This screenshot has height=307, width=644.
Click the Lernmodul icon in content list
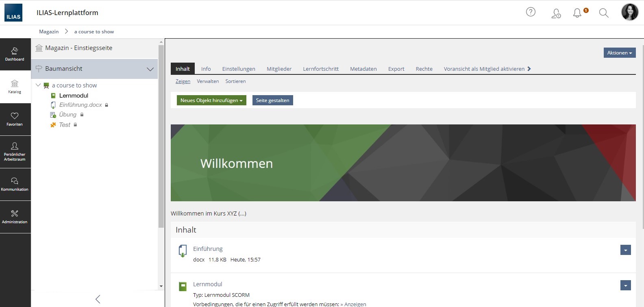[183, 286]
